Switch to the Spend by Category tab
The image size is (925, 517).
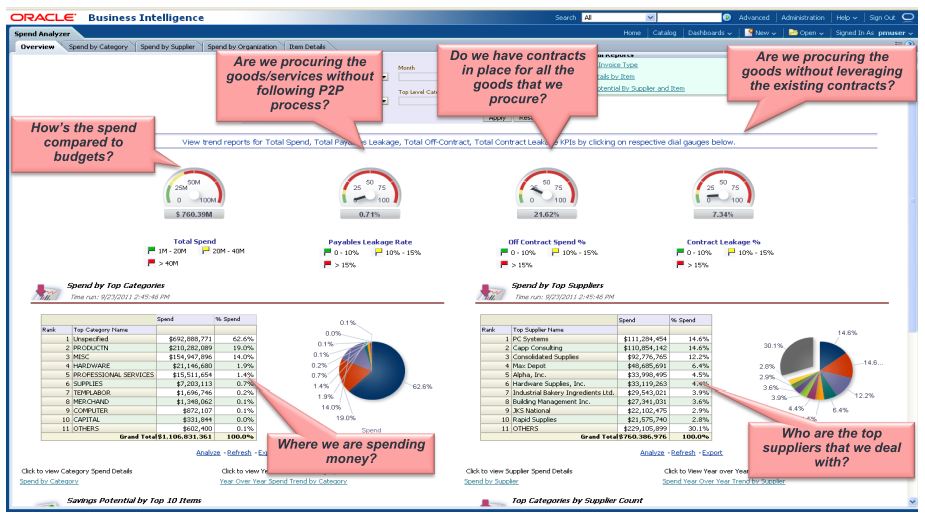[98, 47]
